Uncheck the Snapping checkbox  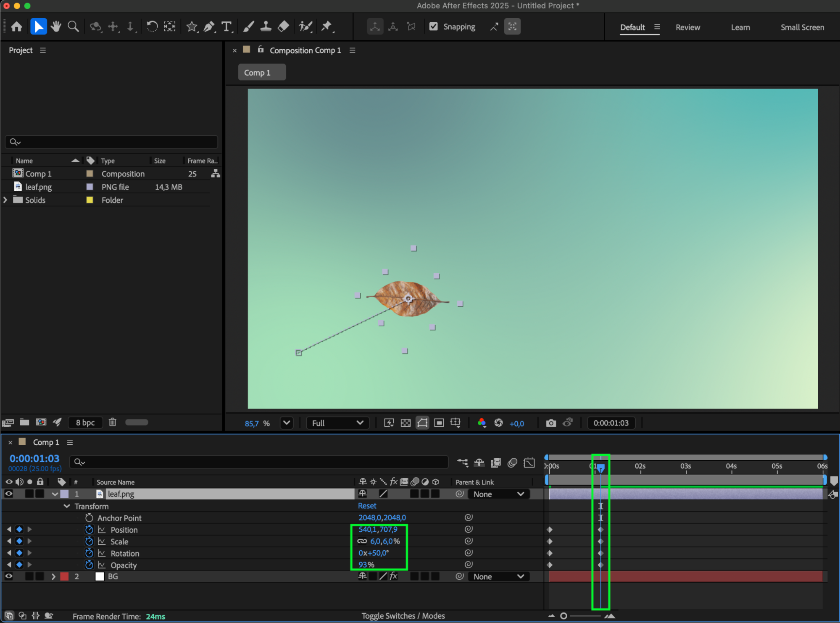(x=434, y=27)
